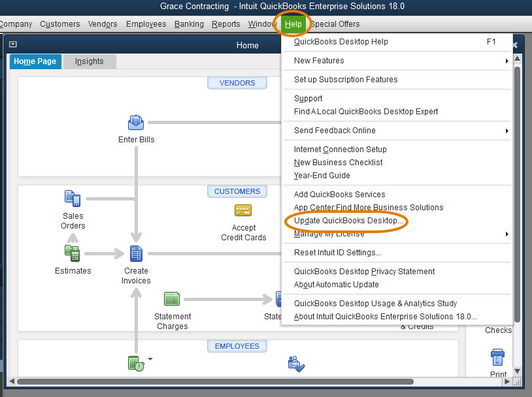Image resolution: width=532 pixels, height=397 pixels.
Task: Open the Sales Orders icon
Action: click(x=73, y=198)
